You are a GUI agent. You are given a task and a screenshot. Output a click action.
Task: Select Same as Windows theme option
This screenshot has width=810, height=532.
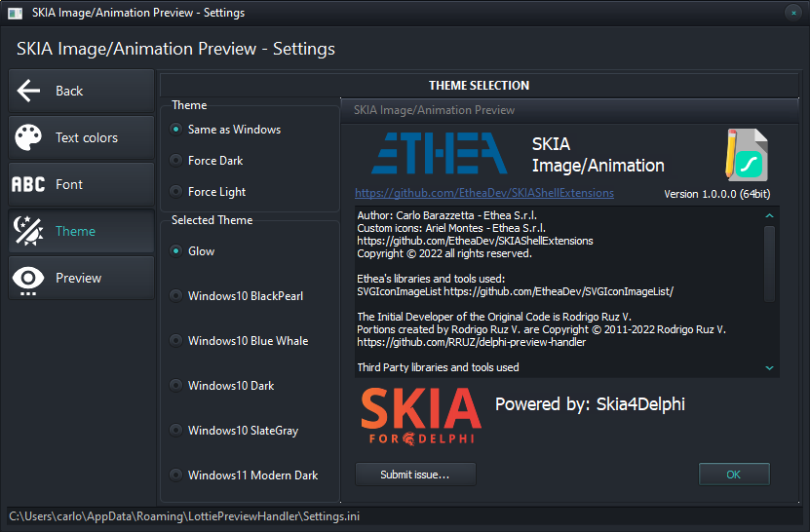[226, 130]
